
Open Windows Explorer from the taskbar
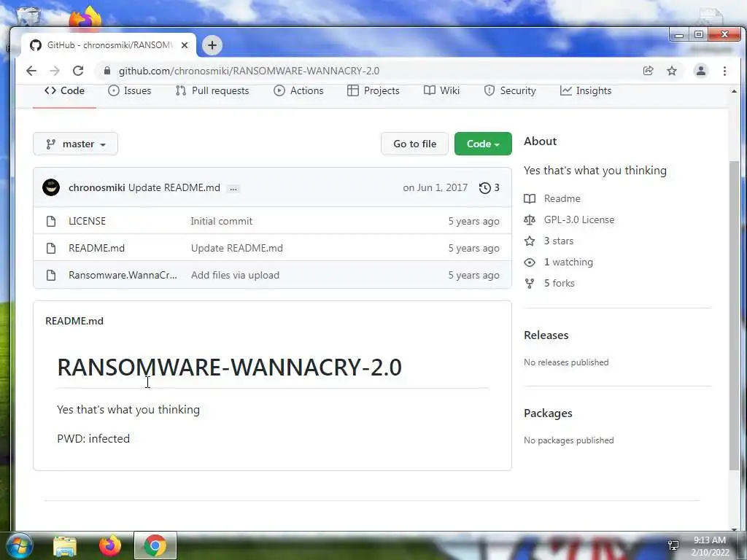pyautogui.click(x=65, y=545)
